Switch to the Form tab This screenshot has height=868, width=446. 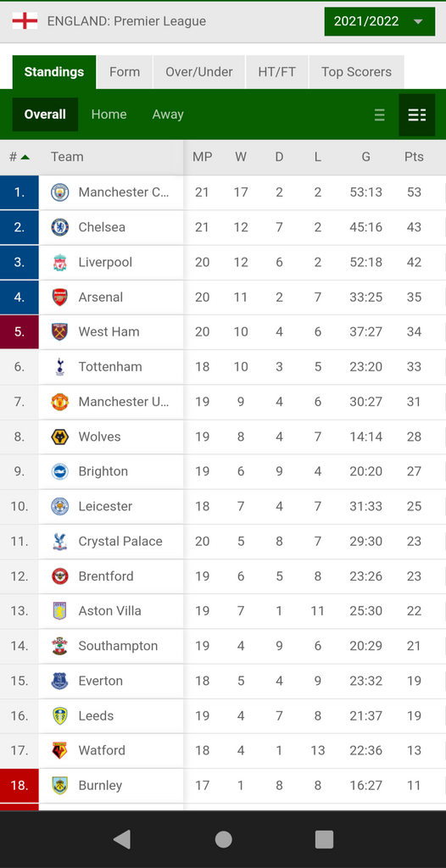[x=125, y=72]
